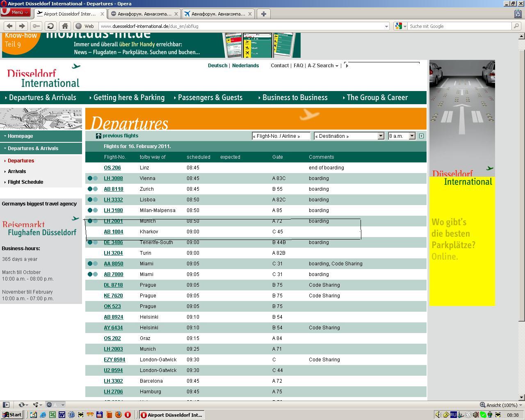Viewport: 525px width, 420px height.
Task: Open a new tab with plus button
Action: coord(264,14)
